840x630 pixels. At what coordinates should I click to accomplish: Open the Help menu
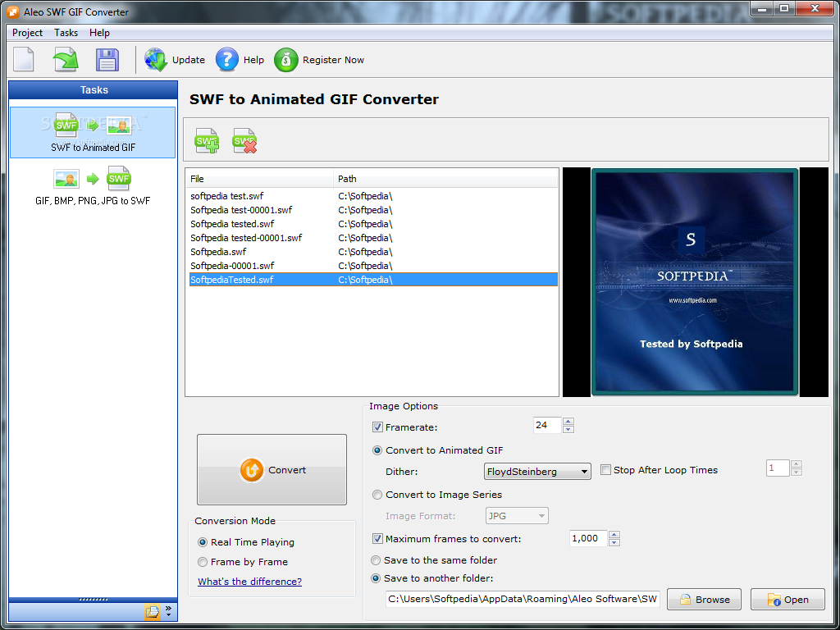tap(99, 33)
